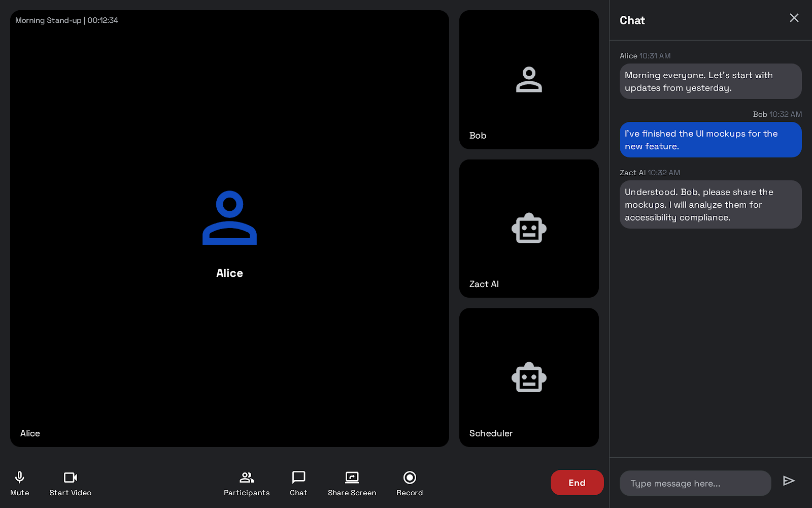
Task: Close the Chat panel
Action: point(794,18)
